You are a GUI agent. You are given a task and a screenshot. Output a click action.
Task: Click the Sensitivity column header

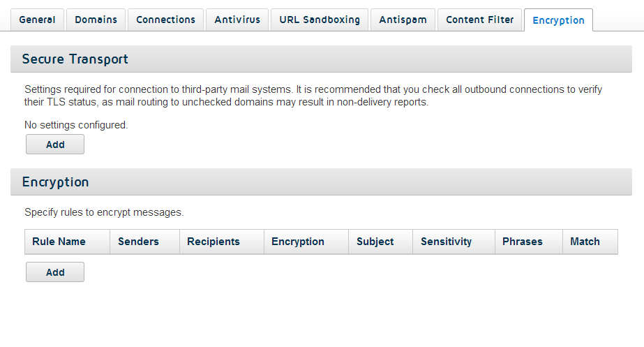[x=454, y=242]
